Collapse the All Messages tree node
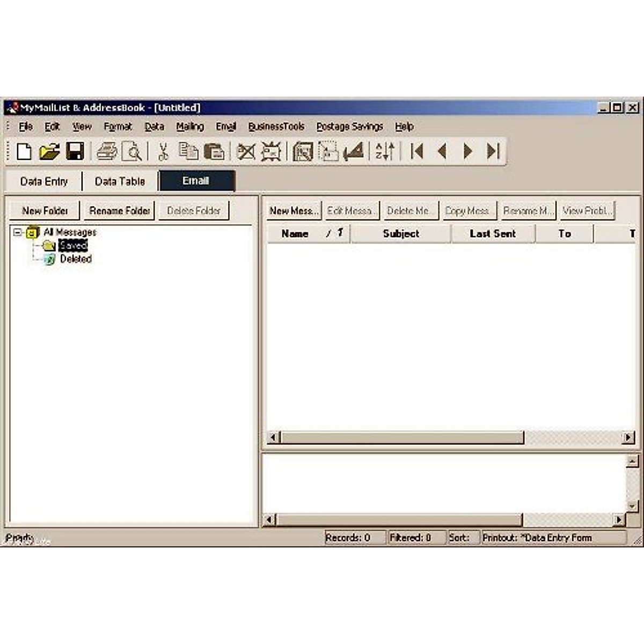644x644 pixels. tap(18, 232)
